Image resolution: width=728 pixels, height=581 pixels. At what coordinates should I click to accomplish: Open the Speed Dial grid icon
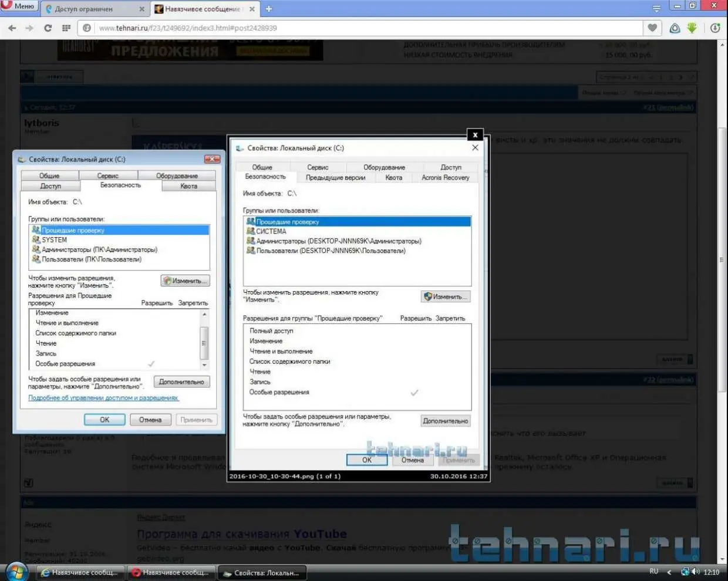click(66, 28)
